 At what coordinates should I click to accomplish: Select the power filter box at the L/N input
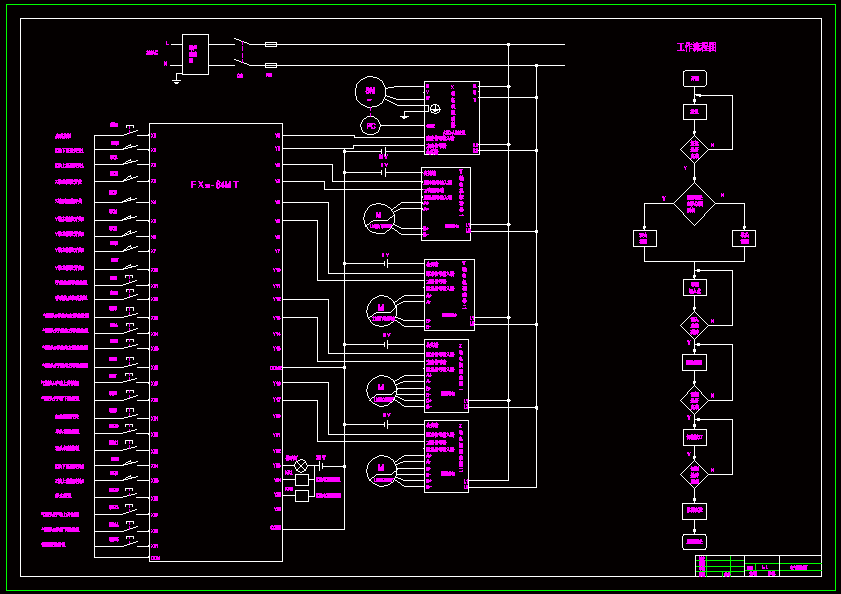(195, 54)
